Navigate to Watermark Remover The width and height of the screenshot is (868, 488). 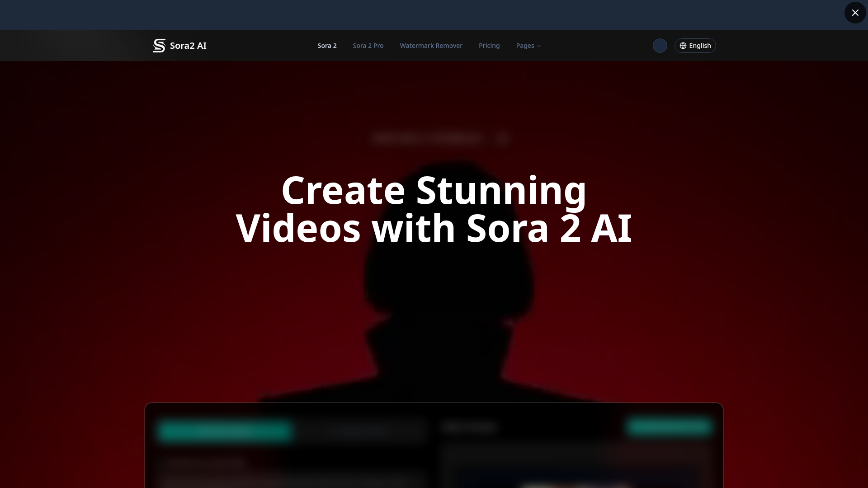431,46
